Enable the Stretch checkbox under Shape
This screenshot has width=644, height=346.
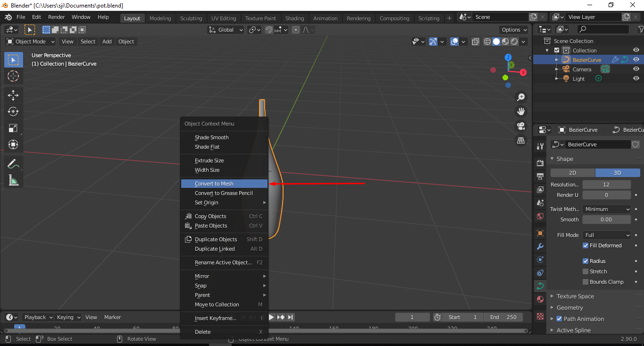[586, 271]
